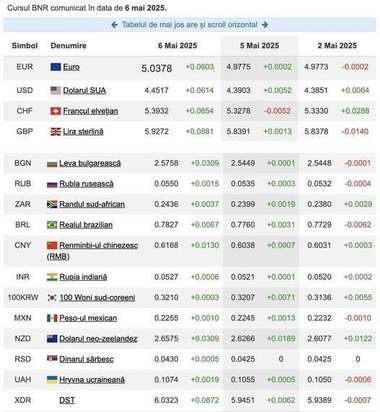The image size is (380, 412).
Task: Click the British flag icon
Action: tap(56, 132)
